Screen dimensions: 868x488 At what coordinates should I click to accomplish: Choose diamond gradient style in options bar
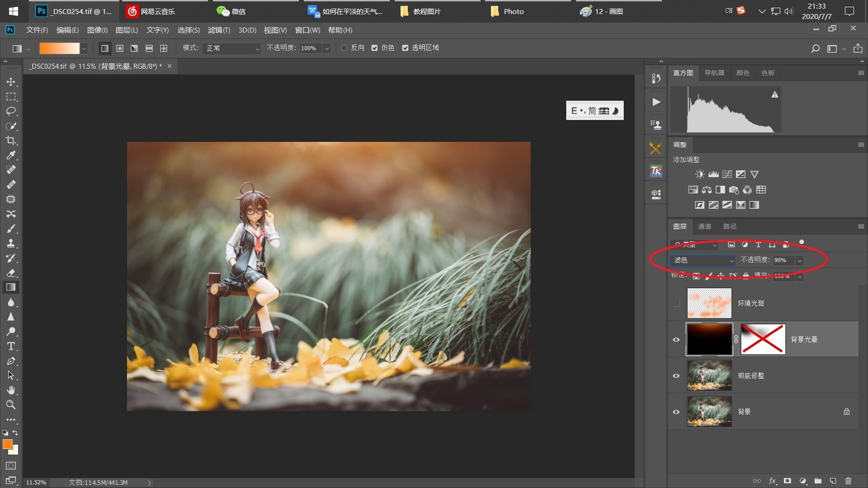[164, 48]
